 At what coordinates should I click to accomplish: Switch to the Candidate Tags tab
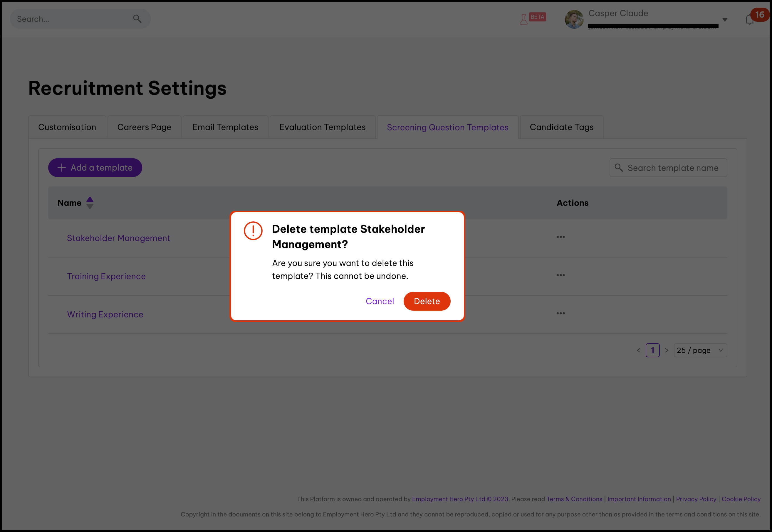561,127
